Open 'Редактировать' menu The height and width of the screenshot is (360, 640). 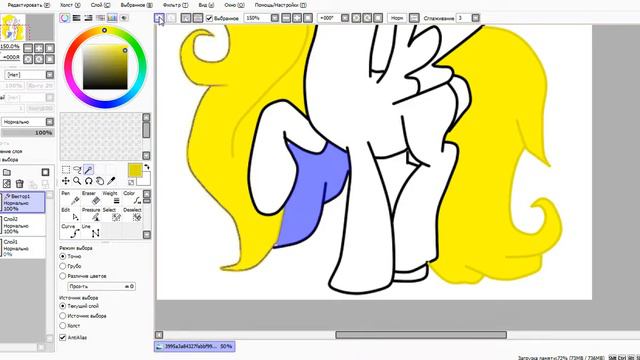(29, 5)
